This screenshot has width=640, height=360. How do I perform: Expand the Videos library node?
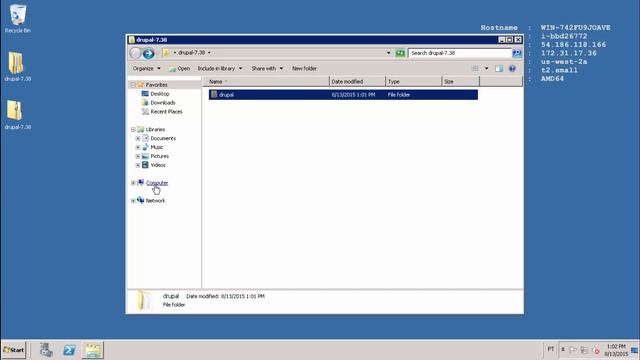[138, 165]
